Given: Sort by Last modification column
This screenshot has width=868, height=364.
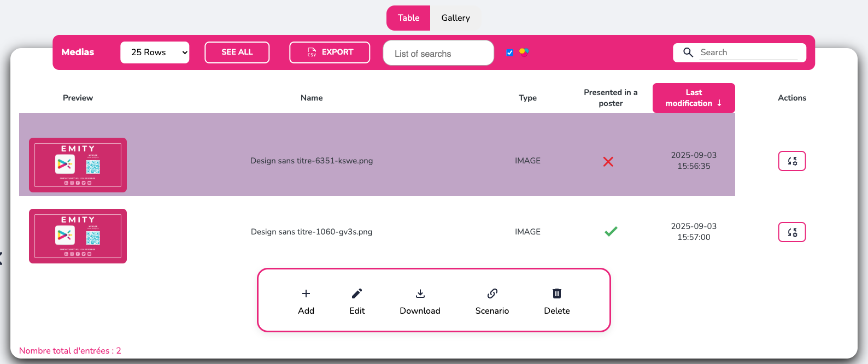Looking at the screenshot, I should click(693, 98).
